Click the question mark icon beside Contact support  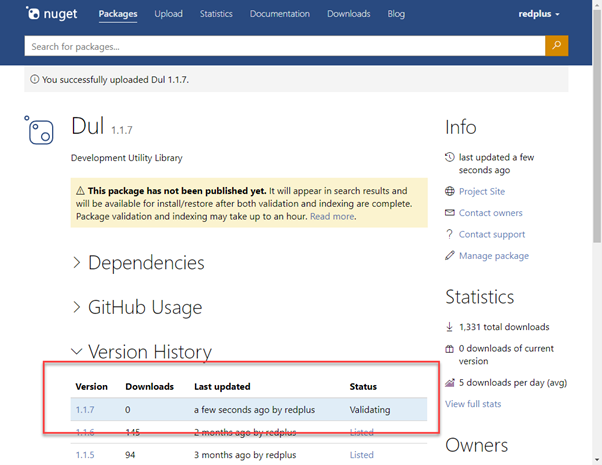coord(450,234)
